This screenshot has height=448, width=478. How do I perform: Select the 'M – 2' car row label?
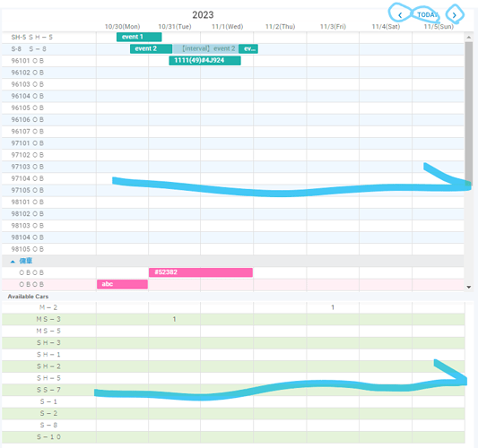pyautogui.click(x=48, y=307)
